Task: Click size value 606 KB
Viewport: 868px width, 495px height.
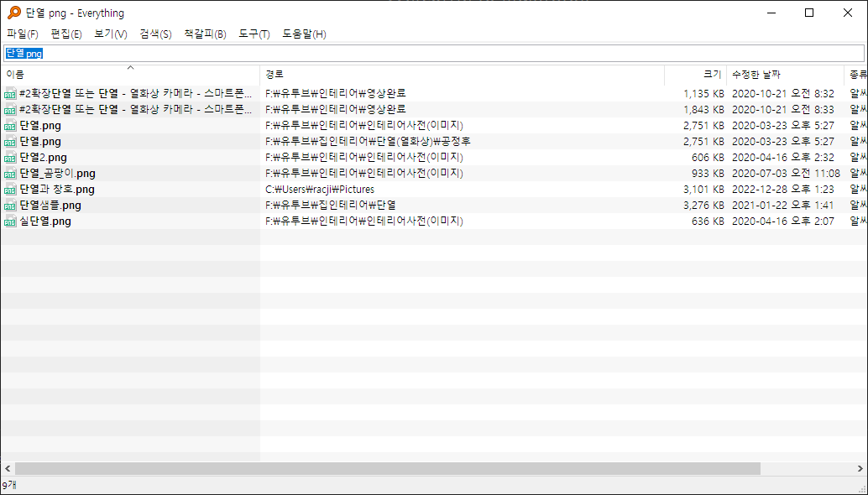Action: [x=708, y=158]
